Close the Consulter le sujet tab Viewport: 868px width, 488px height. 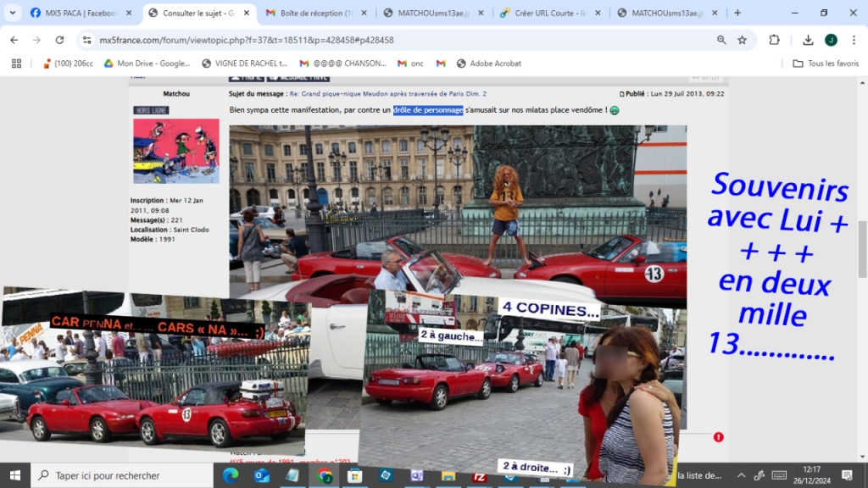point(247,13)
